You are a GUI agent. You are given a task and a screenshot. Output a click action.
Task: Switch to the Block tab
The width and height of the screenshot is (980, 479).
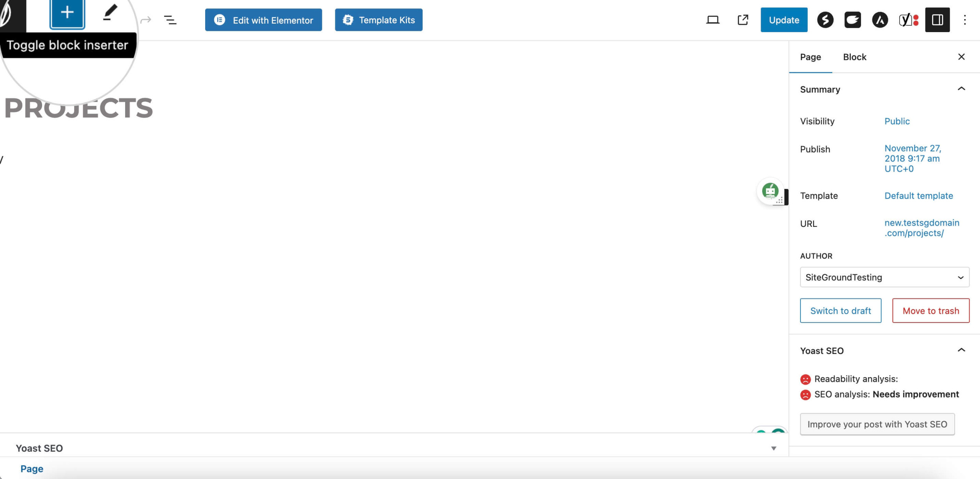[854, 57]
